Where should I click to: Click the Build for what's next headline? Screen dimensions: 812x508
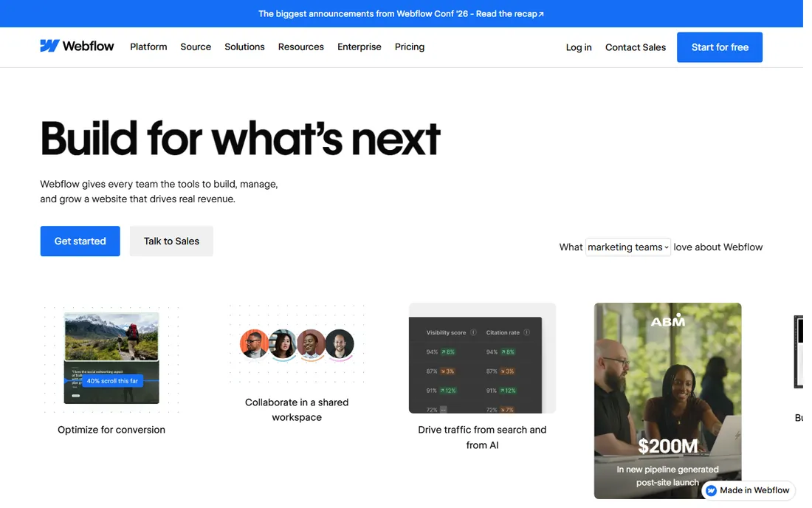coord(241,138)
